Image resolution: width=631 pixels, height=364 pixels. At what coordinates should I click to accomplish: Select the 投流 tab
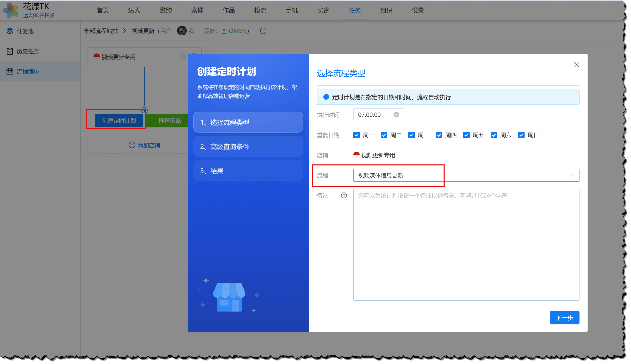260,10
